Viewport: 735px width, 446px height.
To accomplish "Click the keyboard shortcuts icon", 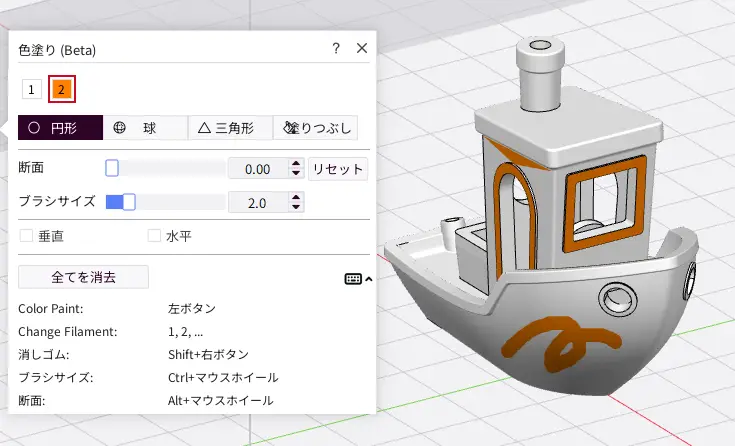I will 352,279.
